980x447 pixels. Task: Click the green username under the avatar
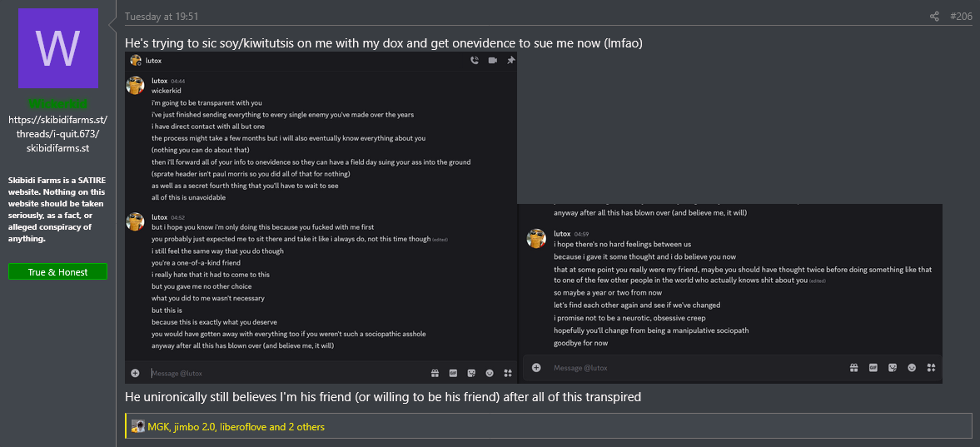58,104
